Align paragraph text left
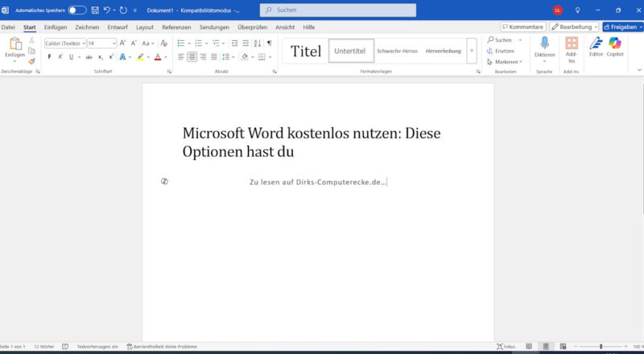This screenshot has height=354, width=644. tap(181, 56)
